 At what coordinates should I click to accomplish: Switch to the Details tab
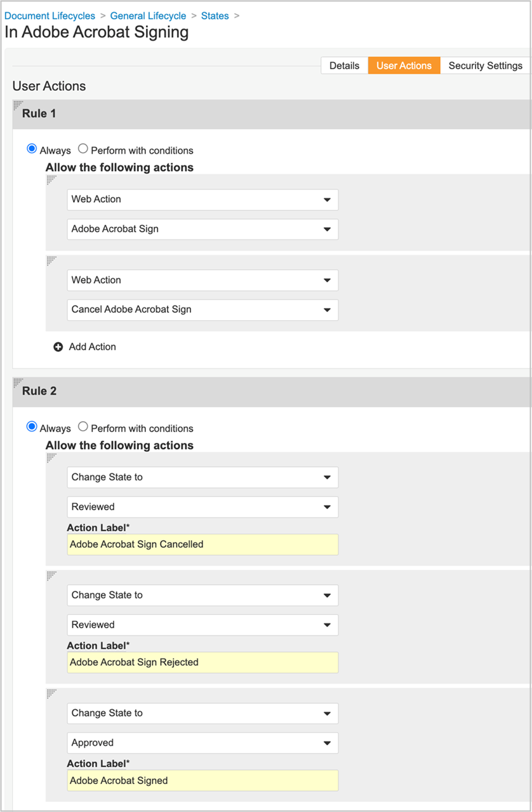pos(344,65)
